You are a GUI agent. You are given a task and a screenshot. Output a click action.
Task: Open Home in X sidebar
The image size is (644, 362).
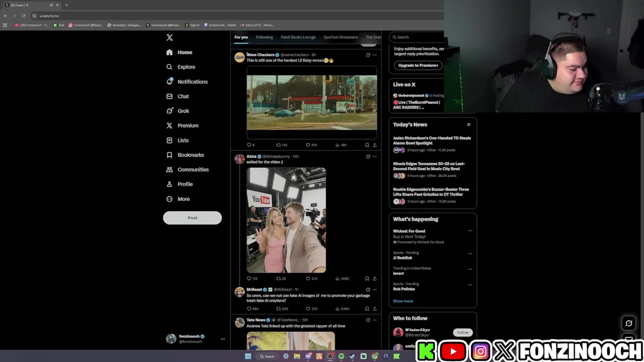coord(179,52)
